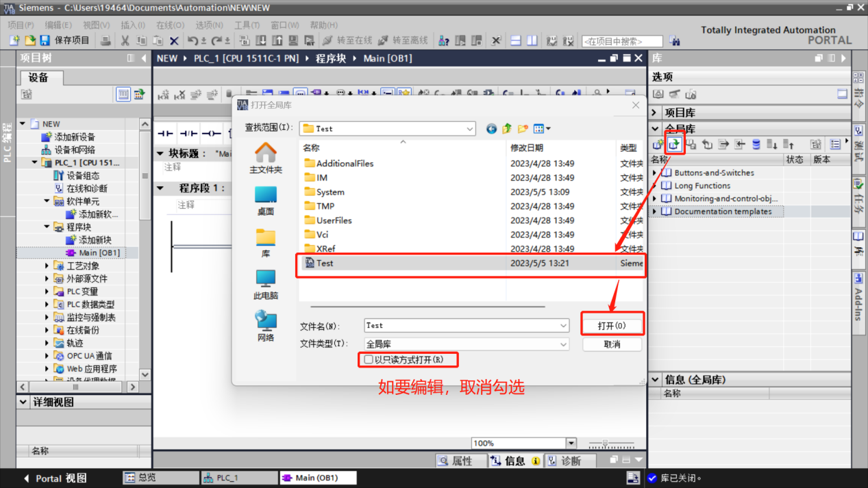Click the Print icon in the toolbar
The height and width of the screenshot is (488, 868).
point(106,41)
